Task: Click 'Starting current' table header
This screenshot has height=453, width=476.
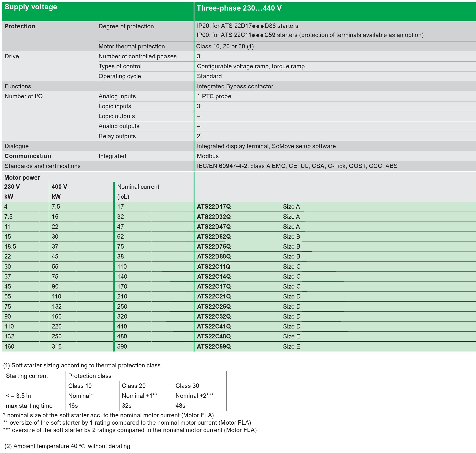Action: [27, 376]
